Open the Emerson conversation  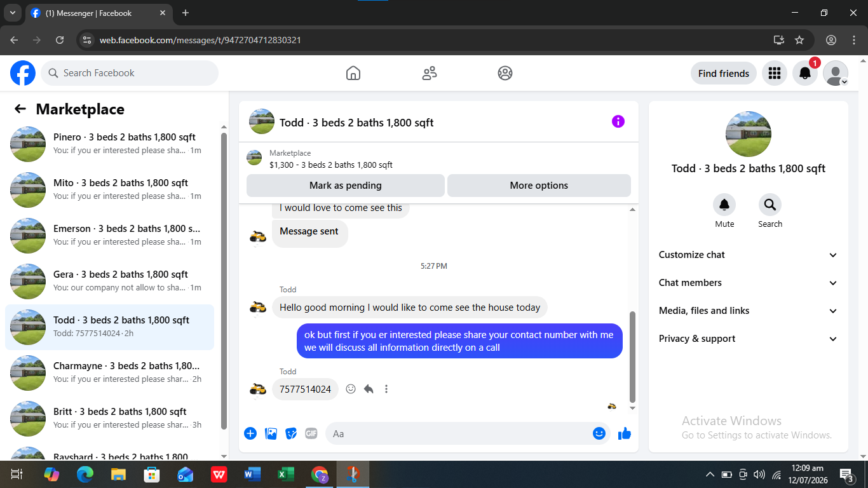tap(109, 235)
